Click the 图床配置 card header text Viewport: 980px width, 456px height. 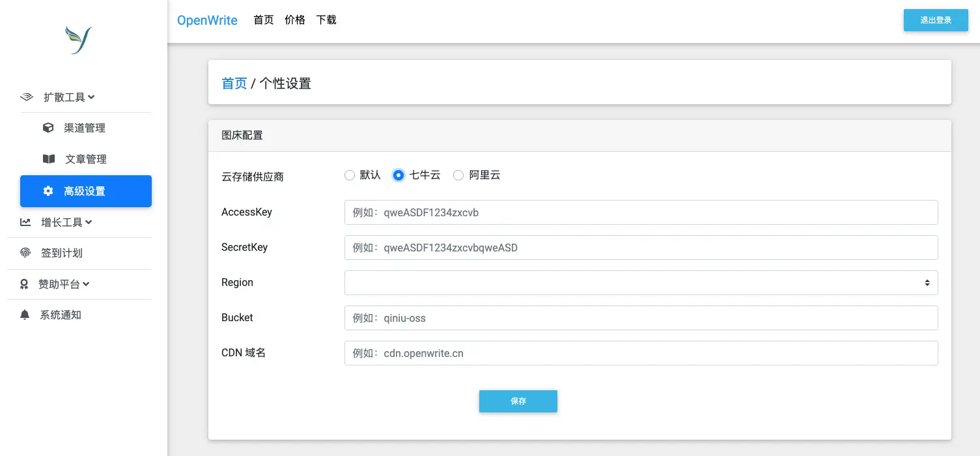tap(242, 135)
